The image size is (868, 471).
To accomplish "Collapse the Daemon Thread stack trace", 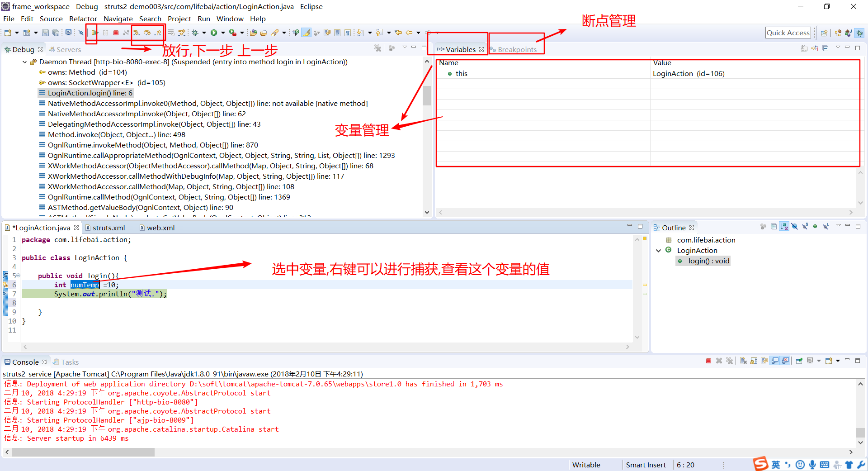I will coord(24,62).
